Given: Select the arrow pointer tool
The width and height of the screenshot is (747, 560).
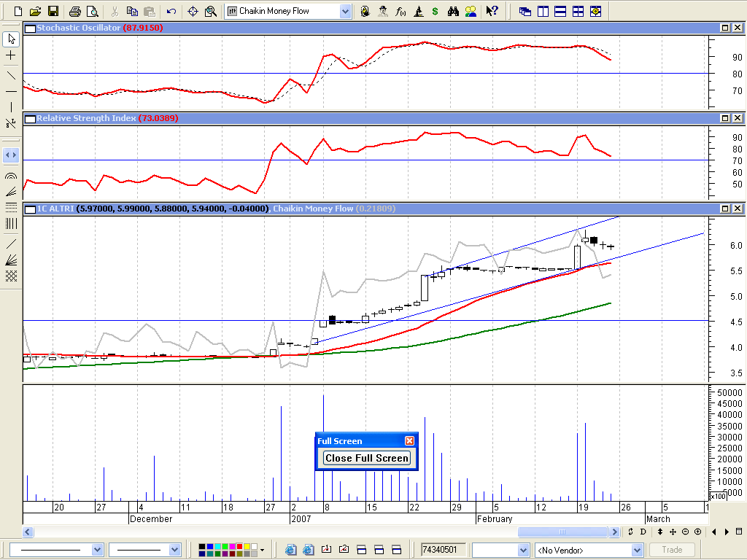Looking at the screenshot, I should click(11, 39).
